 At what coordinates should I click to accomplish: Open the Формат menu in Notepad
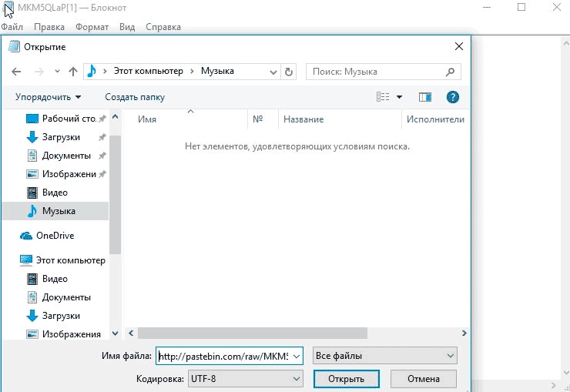92,27
